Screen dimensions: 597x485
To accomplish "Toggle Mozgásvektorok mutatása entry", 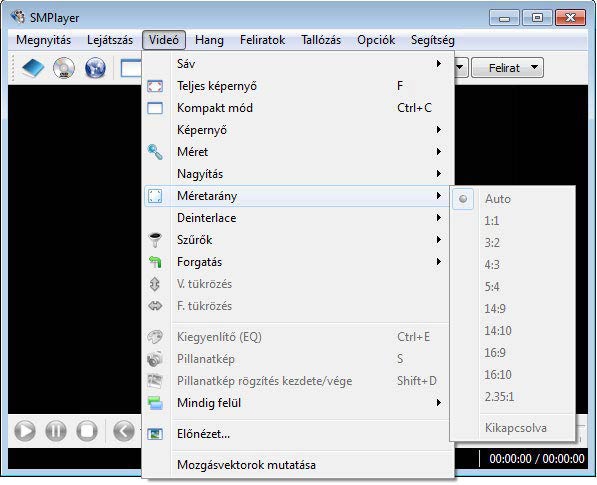I will point(298,465).
